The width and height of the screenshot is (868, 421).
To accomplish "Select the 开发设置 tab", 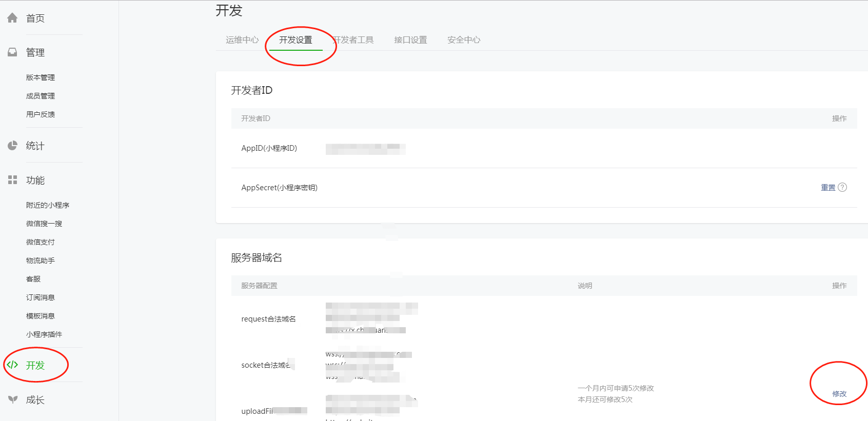I will coord(295,40).
